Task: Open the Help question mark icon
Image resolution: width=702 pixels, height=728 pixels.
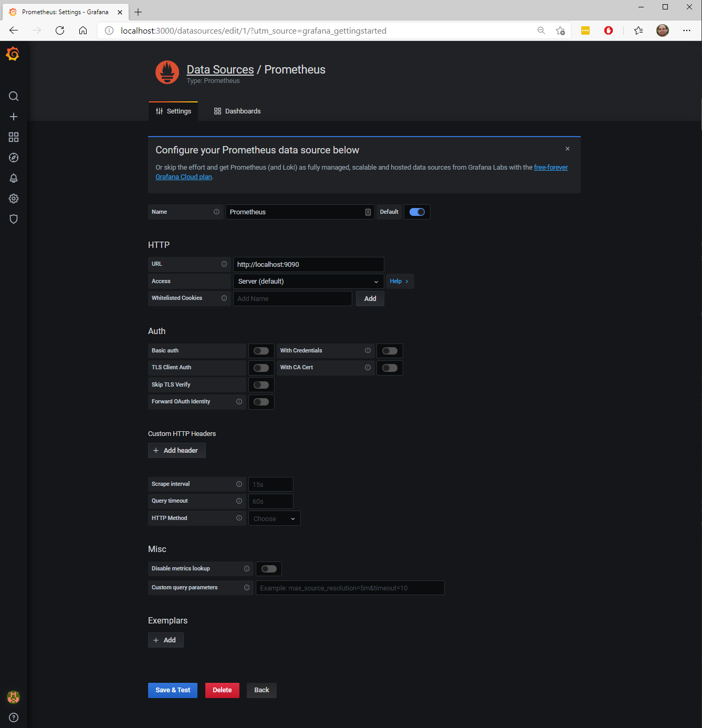Action: pos(14,717)
